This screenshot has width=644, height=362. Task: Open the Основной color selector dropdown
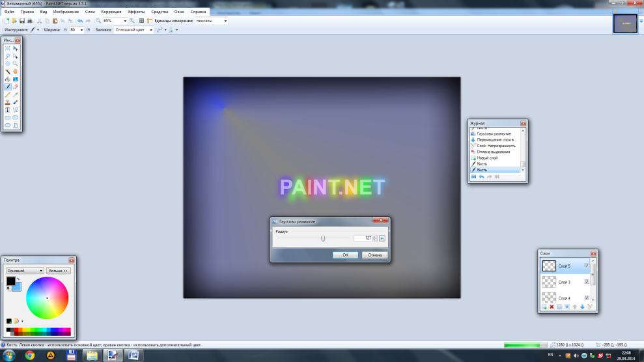[25, 271]
